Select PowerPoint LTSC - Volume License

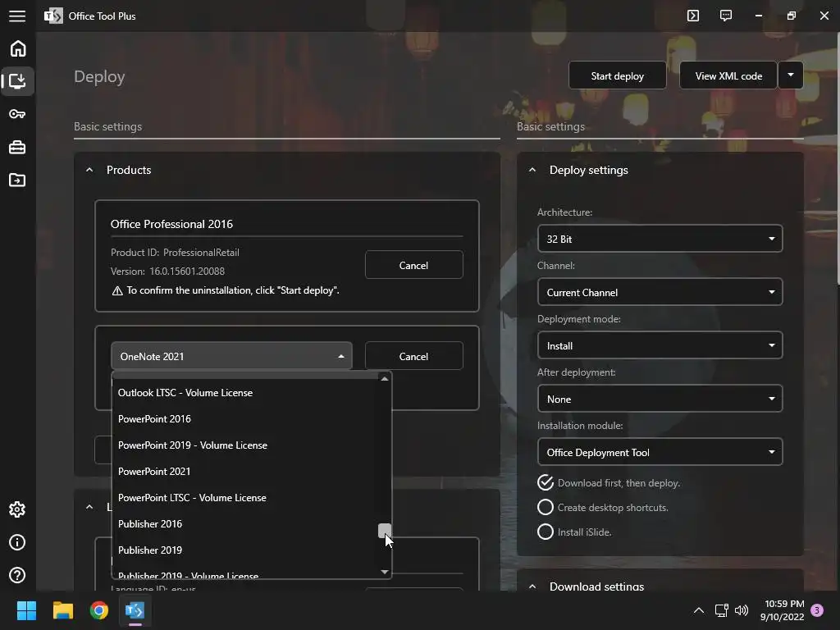tap(245, 498)
